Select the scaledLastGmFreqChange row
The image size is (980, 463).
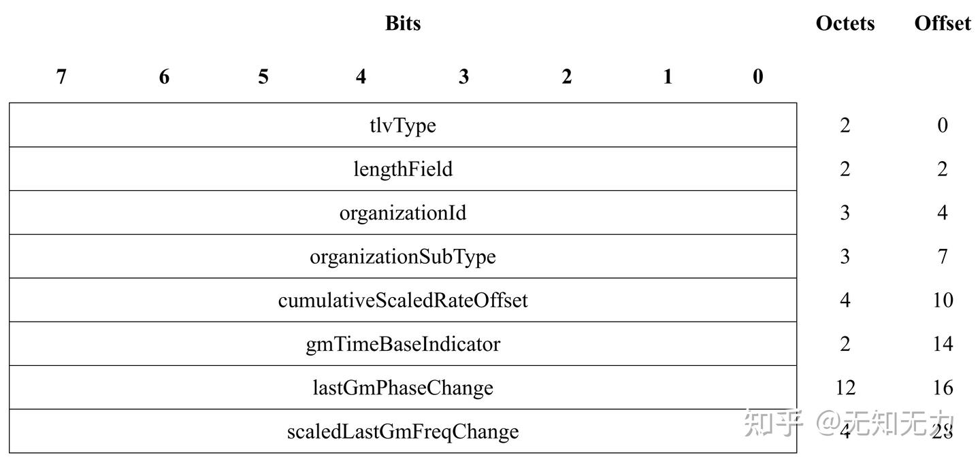pyautogui.click(x=403, y=432)
